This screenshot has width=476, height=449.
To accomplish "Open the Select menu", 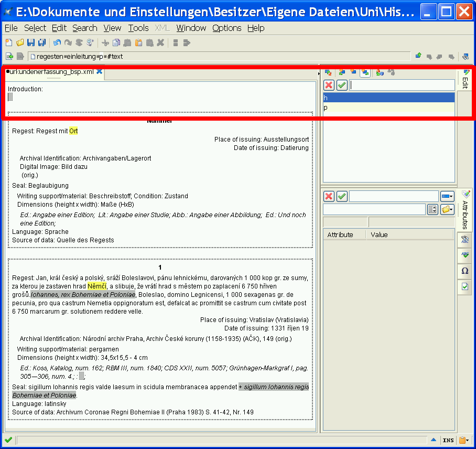I will point(35,28).
